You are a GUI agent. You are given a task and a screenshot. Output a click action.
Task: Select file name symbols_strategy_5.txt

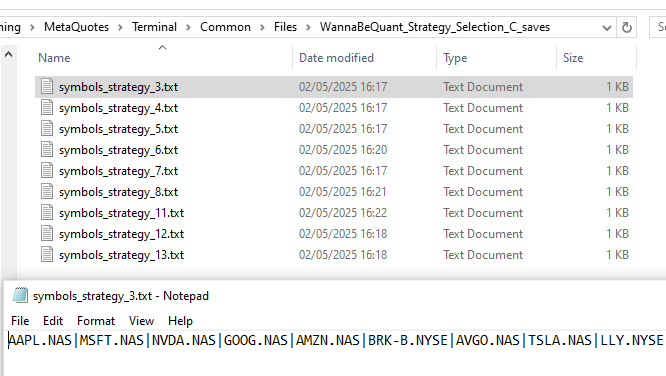tap(119, 129)
